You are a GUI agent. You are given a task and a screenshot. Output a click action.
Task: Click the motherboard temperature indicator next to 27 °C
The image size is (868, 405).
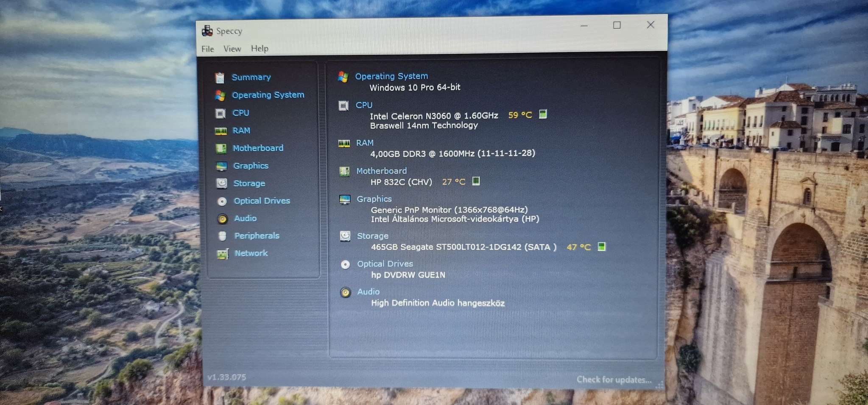pyautogui.click(x=476, y=181)
